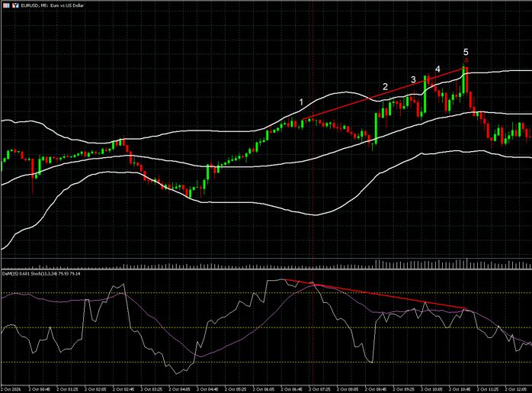
Task: Select red divergence line in indicator window
Action: coord(376,294)
